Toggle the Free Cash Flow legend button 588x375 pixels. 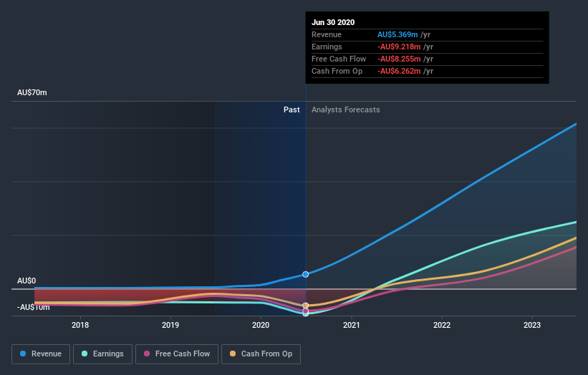coord(177,354)
